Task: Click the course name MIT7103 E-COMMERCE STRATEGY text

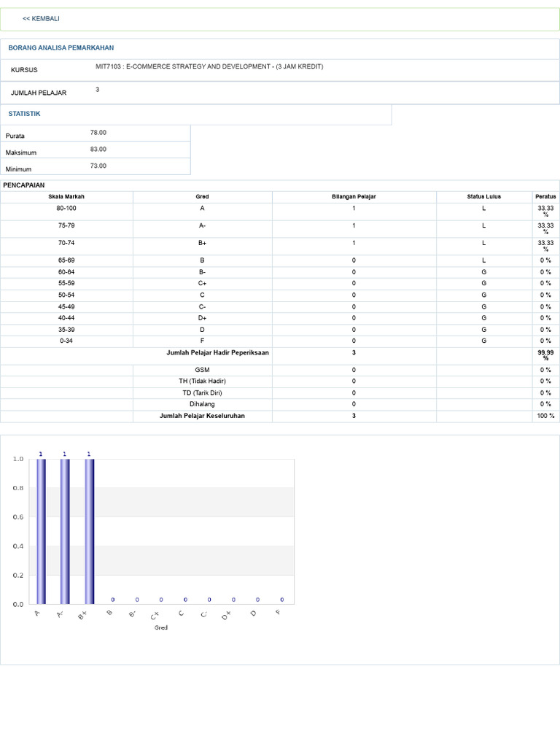Action: coord(209,66)
